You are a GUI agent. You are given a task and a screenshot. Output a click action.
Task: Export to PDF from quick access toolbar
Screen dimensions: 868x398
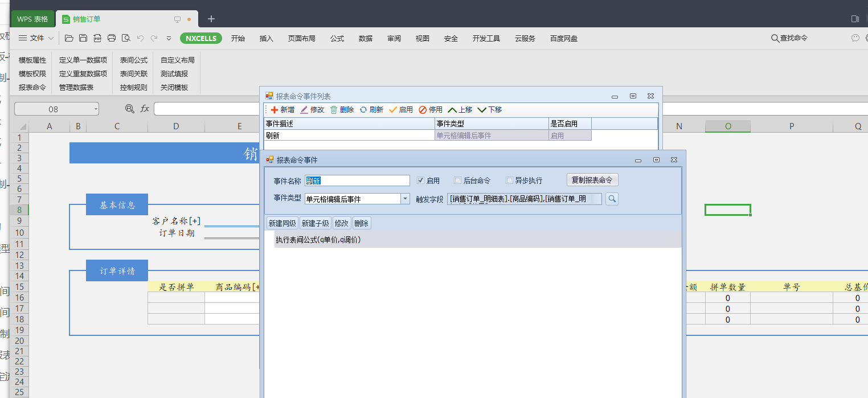click(x=97, y=38)
